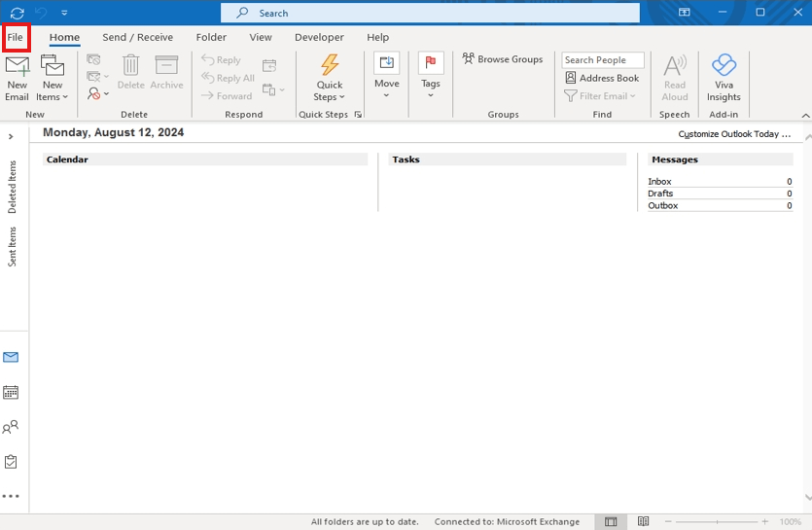Click 'All folders are up to date.' status
This screenshot has width=812, height=530.
[x=365, y=521]
